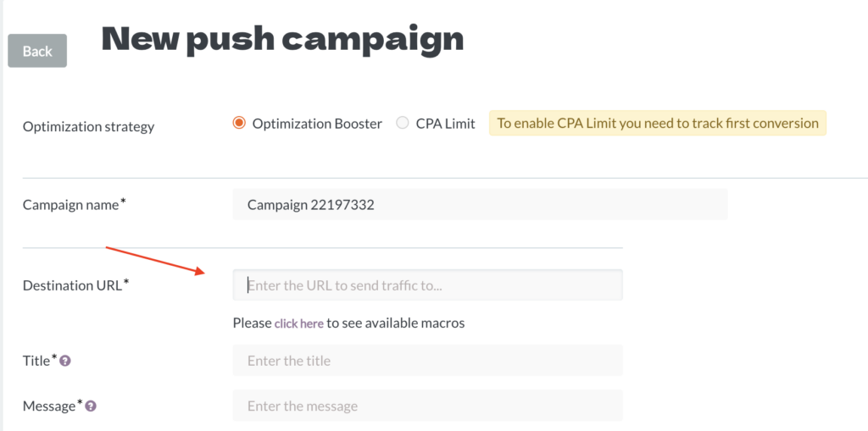Viewport: 868px width, 431px height.
Task: Follow the 'click here' macros link
Action: point(298,323)
